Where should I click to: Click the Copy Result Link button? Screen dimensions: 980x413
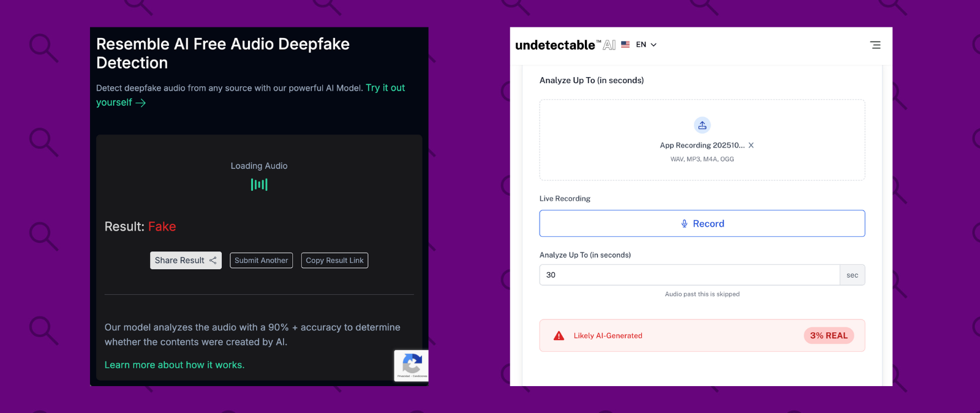point(334,260)
